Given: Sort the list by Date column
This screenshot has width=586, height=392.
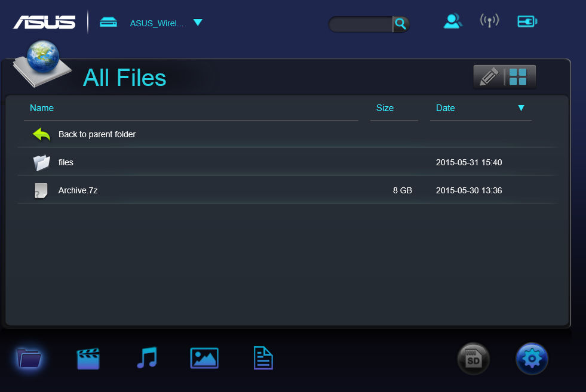Looking at the screenshot, I should [x=446, y=108].
